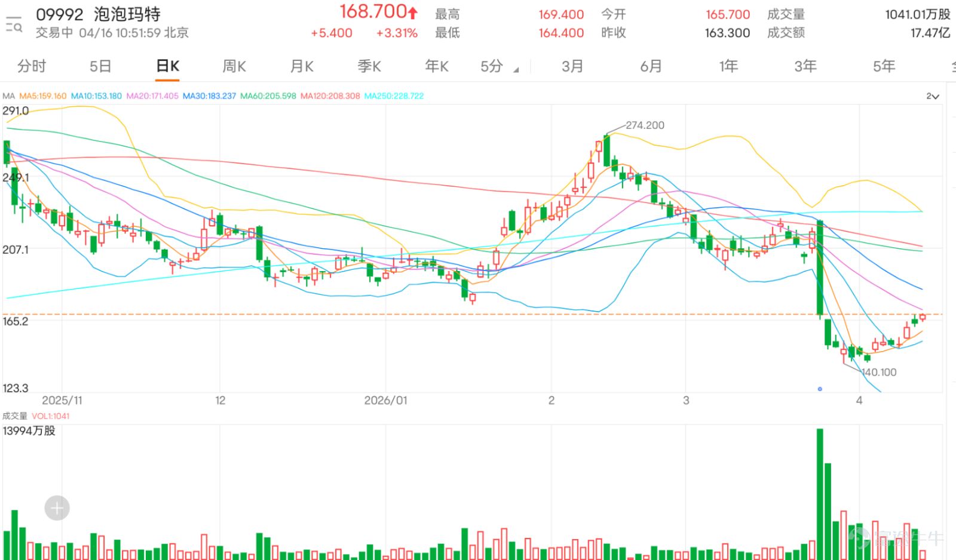Set range to 6月
The image size is (956, 560).
[x=651, y=66]
